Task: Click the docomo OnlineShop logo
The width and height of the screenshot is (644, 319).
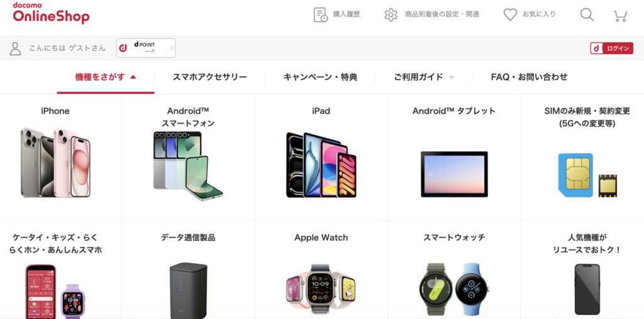Action: (x=51, y=13)
